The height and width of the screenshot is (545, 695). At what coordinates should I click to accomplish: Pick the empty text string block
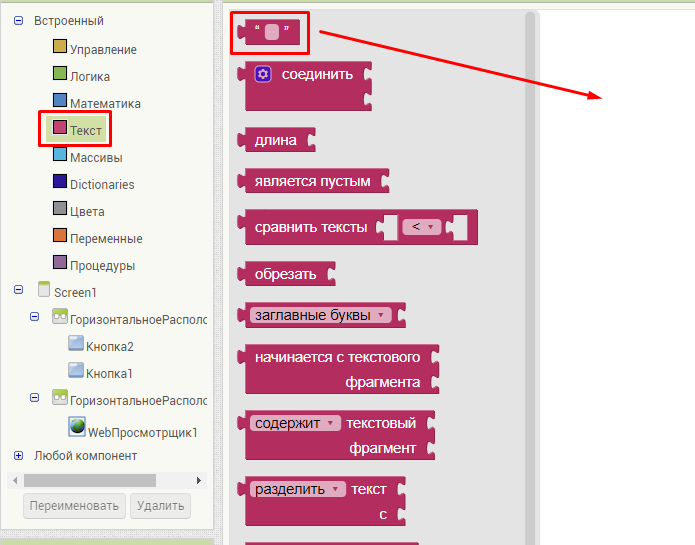pyautogui.click(x=271, y=32)
